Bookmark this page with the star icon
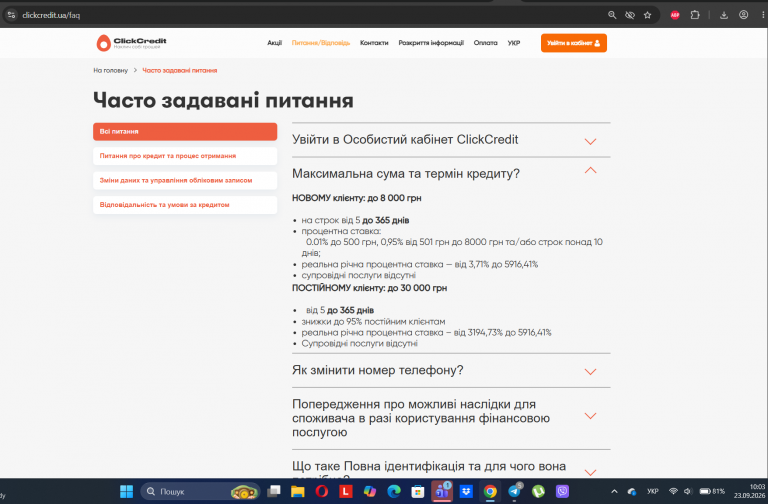This screenshot has width=768, height=504. 648,15
